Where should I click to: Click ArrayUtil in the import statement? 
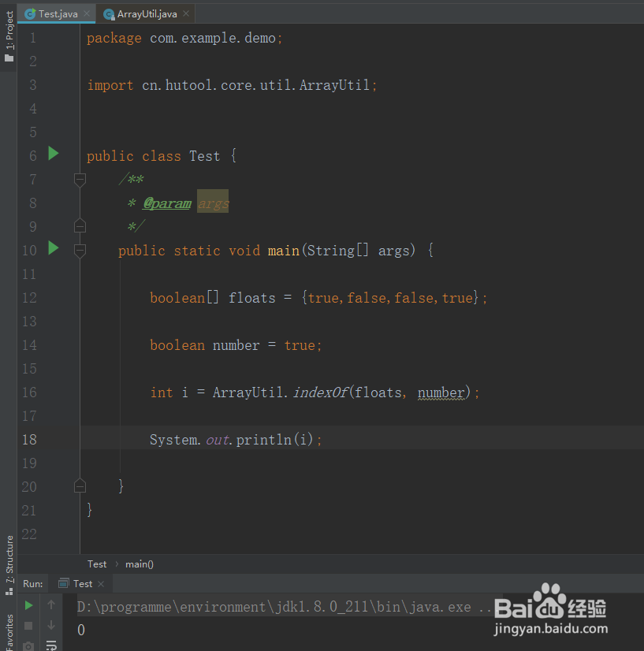[x=334, y=85]
